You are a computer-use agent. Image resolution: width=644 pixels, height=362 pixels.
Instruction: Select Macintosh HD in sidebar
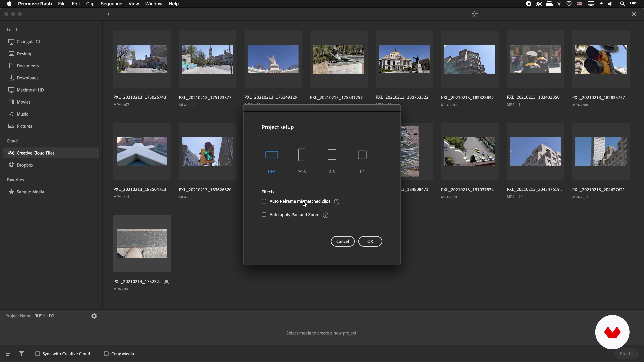tap(51, 90)
